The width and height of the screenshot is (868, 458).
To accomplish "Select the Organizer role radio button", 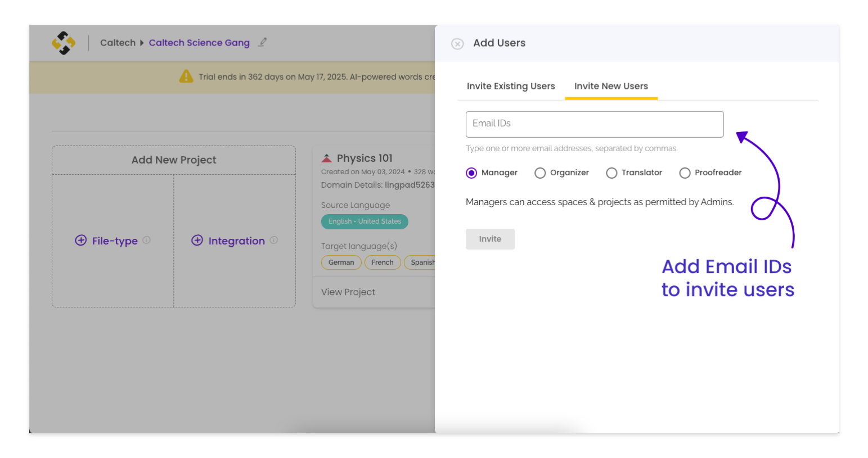I will pos(540,173).
